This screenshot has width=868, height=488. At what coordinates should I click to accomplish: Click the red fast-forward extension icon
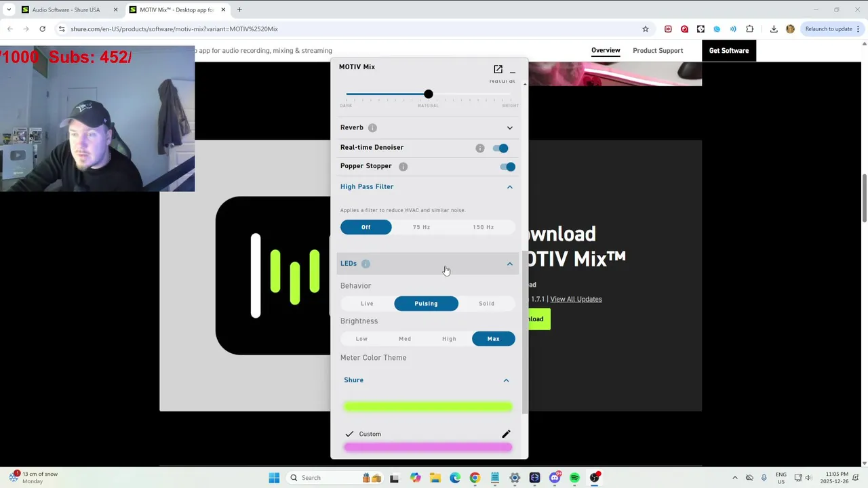668,29
